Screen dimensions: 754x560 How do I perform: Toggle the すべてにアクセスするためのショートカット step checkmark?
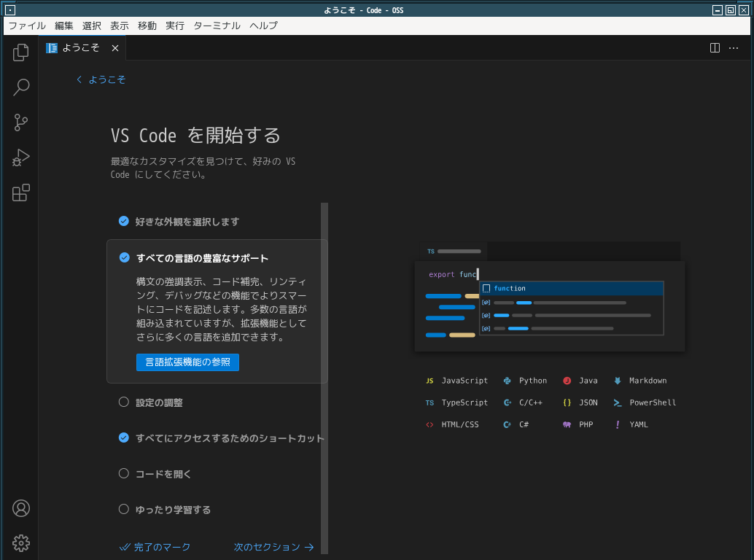[x=123, y=437]
